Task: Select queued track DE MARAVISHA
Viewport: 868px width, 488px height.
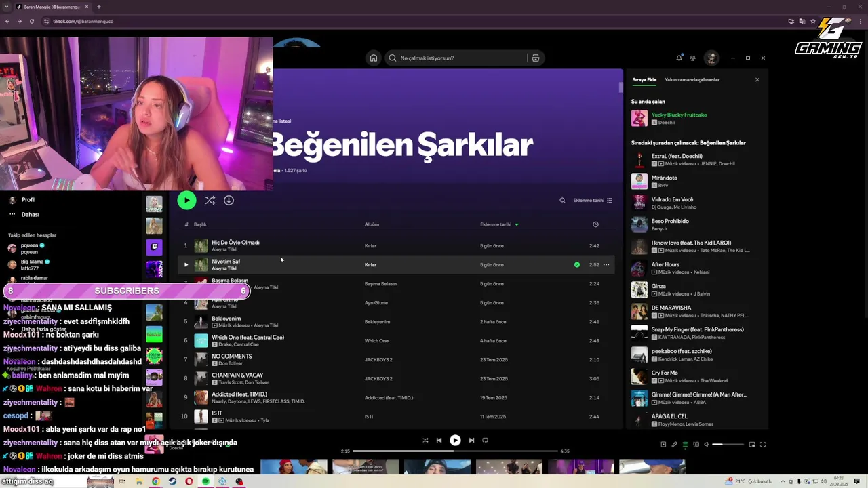Action: 671,308
